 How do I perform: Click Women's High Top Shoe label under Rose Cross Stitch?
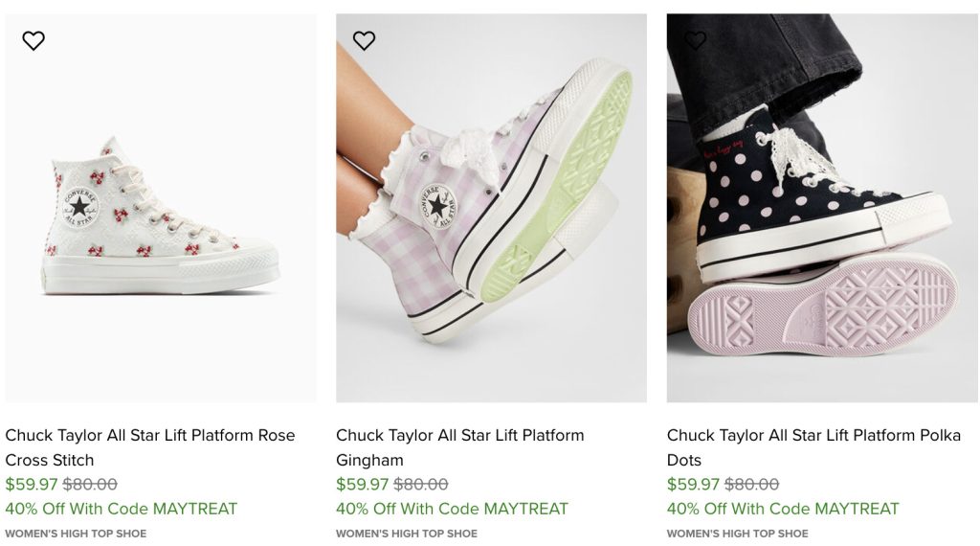(x=76, y=534)
